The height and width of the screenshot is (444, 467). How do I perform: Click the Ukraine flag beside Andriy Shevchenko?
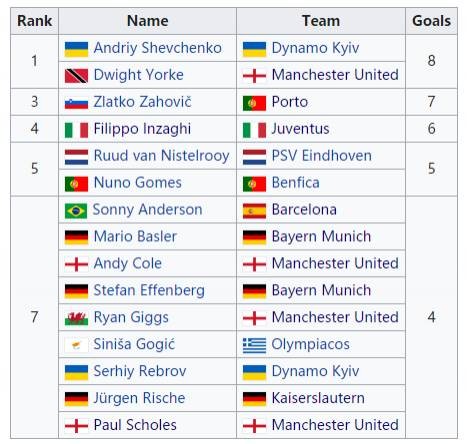tap(76, 49)
